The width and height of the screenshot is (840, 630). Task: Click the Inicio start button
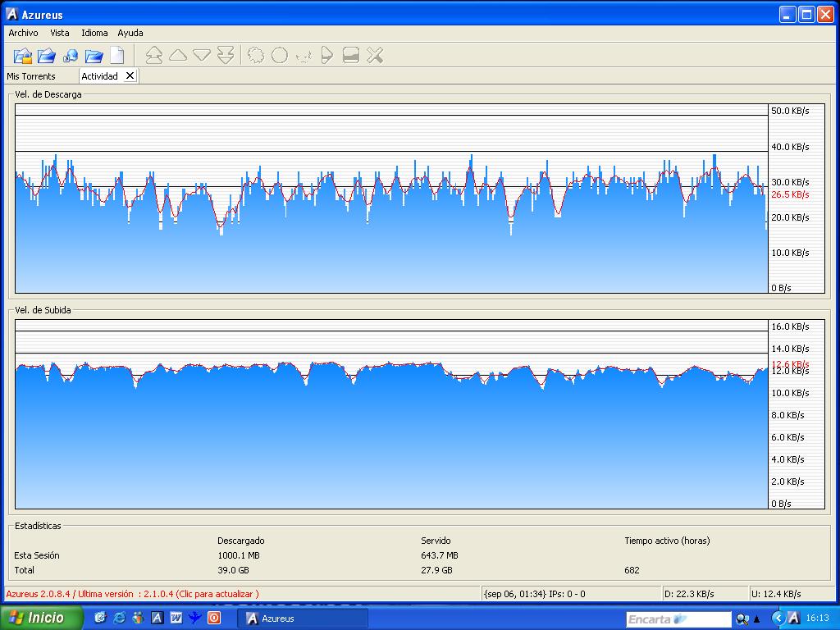42,618
